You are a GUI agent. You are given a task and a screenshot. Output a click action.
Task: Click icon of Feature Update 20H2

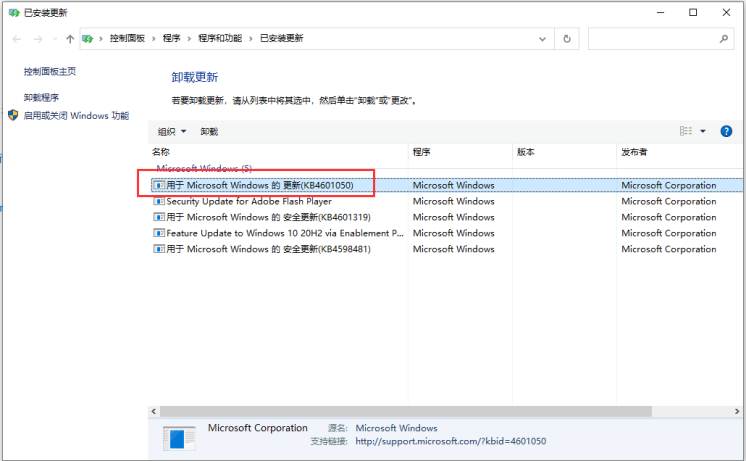[159, 233]
